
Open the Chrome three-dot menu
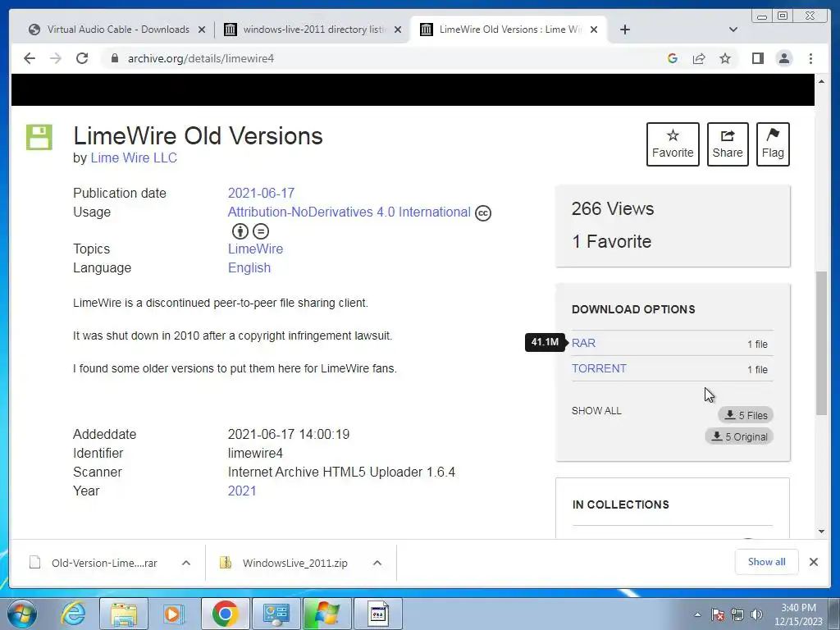tap(810, 58)
